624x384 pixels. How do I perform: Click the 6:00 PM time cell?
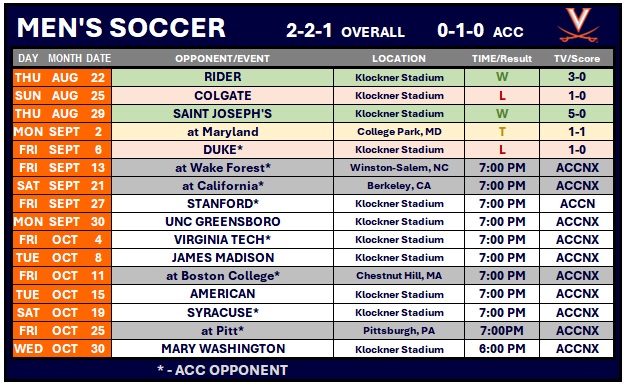pyautogui.click(x=502, y=349)
